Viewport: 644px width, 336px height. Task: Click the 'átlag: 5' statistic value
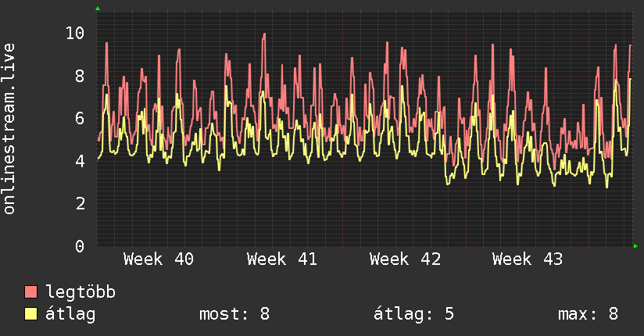(413, 314)
